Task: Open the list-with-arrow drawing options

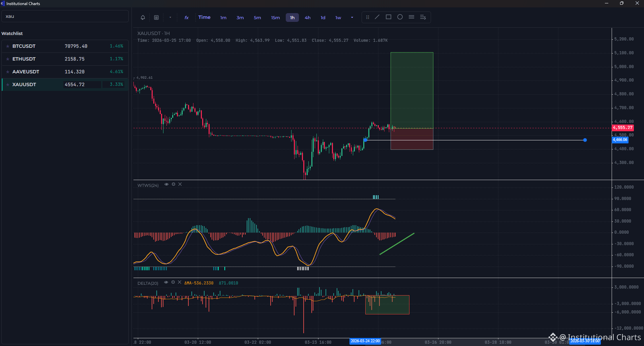Action: tap(423, 17)
